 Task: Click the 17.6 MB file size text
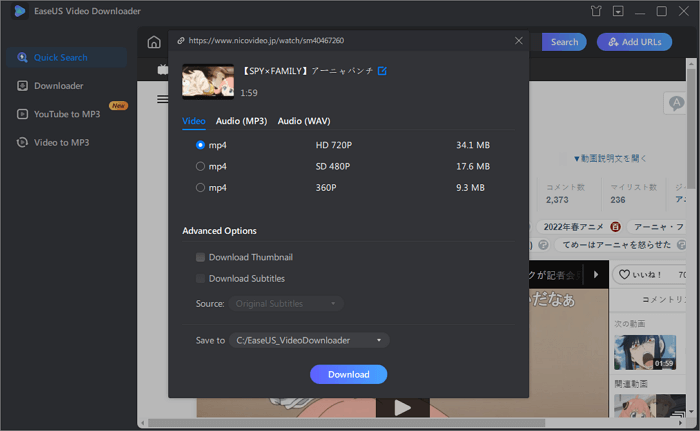[473, 167]
